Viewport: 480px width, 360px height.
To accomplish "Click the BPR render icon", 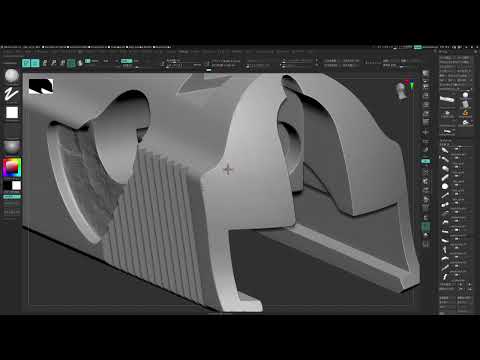I will click(x=426, y=74).
